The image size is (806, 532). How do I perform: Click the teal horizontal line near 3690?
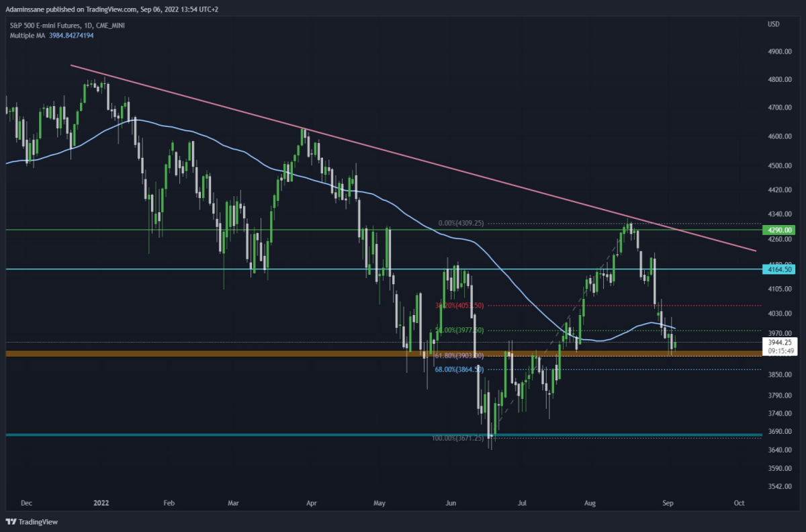click(x=383, y=435)
